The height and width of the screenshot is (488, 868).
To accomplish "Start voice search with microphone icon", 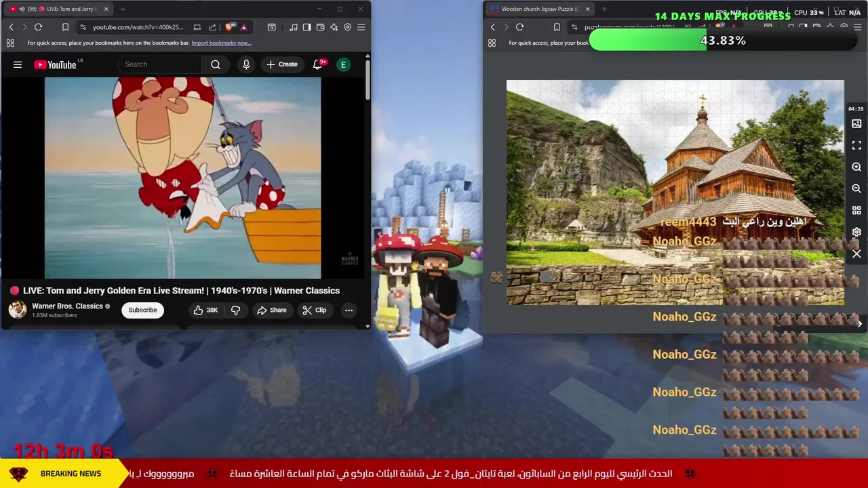I will click(246, 64).
